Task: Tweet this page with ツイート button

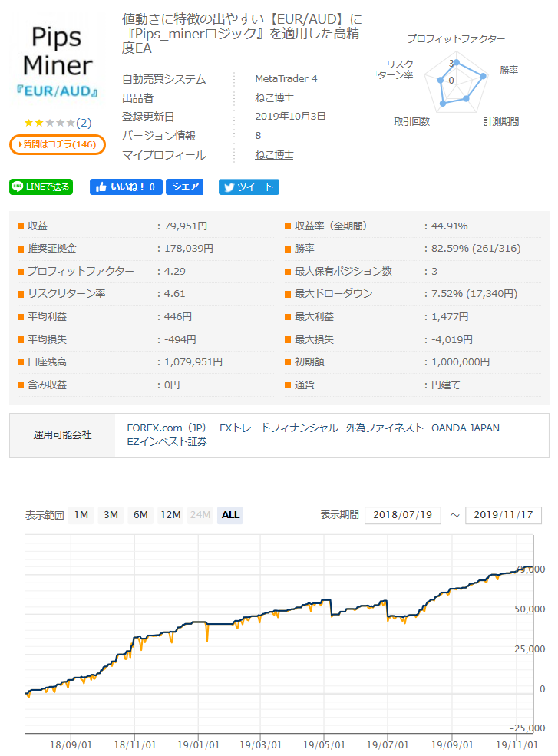Action: click(249, 187)
